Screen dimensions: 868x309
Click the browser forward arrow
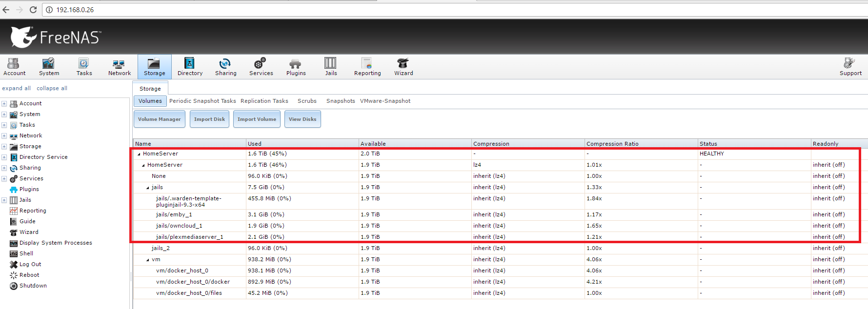pos(20,10)
